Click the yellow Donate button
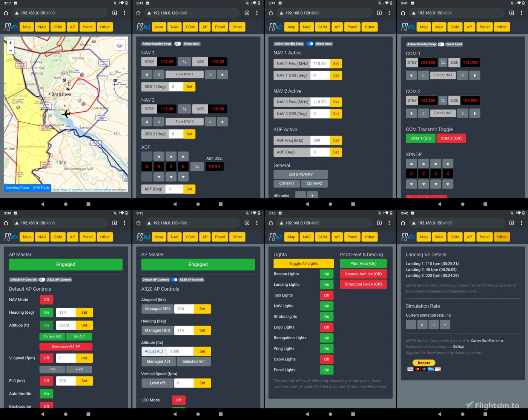Viewport: 528px width, 420px height. pos(424,363)
